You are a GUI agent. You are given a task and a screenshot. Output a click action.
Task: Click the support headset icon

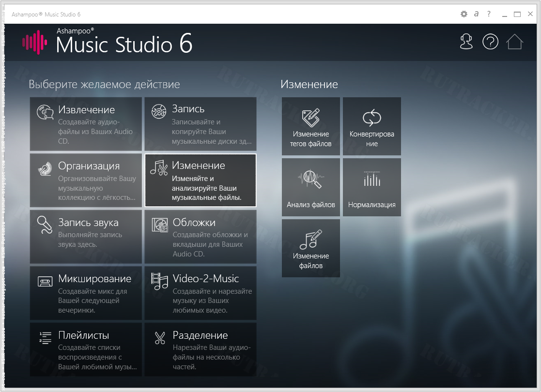pos(466,42)
